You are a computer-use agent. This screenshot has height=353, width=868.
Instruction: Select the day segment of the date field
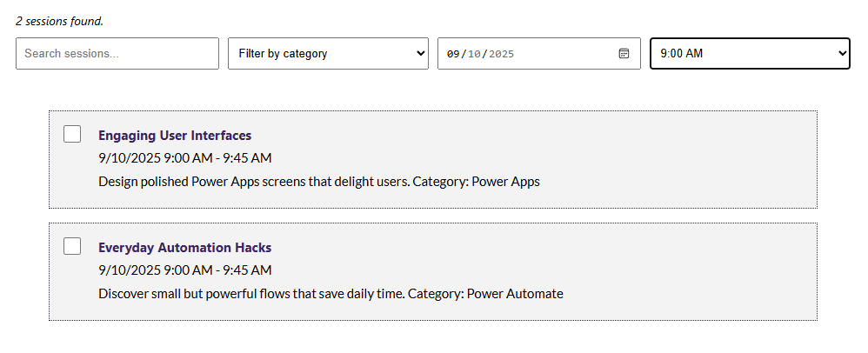pyautogui.click(x=474, y=54)
